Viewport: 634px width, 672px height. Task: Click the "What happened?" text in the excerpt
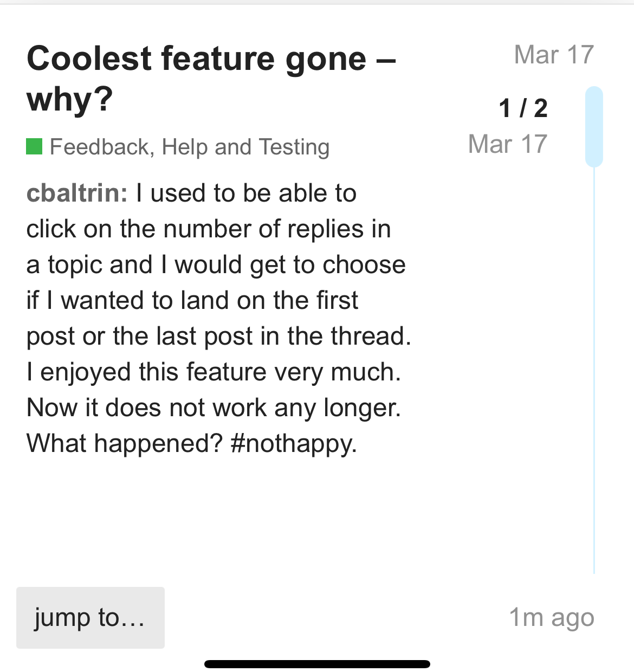coord(125,443)
